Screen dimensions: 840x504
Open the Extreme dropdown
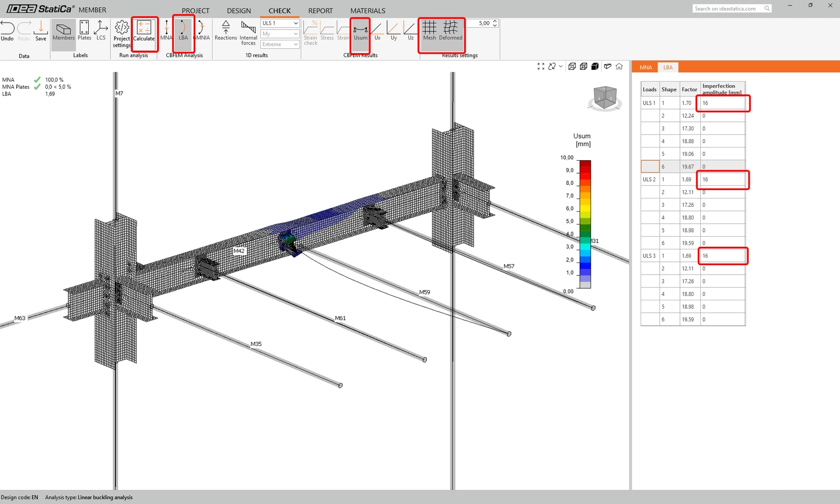pyautogui.click(x=280, y=44)
